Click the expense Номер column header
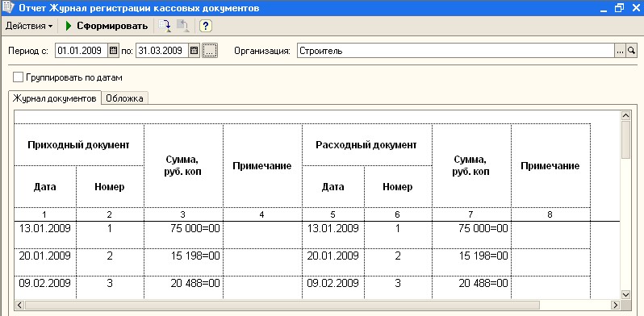644x316 pixels. tap(398, 187)
